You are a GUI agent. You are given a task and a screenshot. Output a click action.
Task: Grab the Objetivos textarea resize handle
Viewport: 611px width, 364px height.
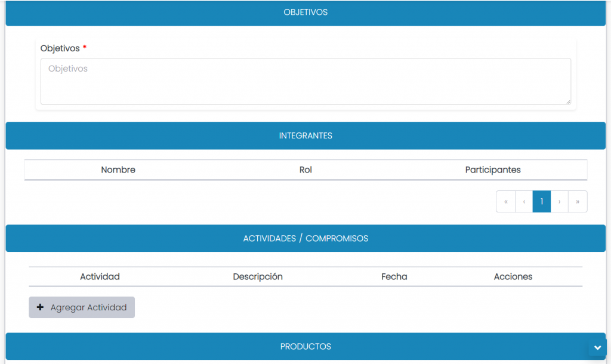pos(567,101)
